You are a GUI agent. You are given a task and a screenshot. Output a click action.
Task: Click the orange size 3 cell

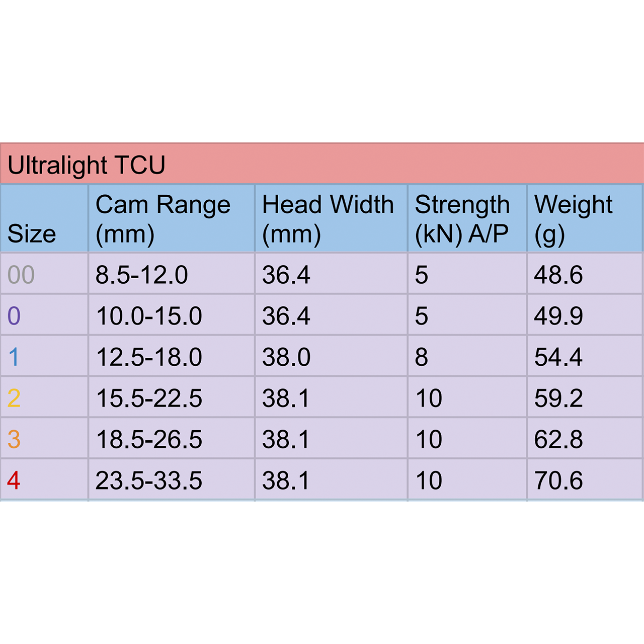pos(14,439)
